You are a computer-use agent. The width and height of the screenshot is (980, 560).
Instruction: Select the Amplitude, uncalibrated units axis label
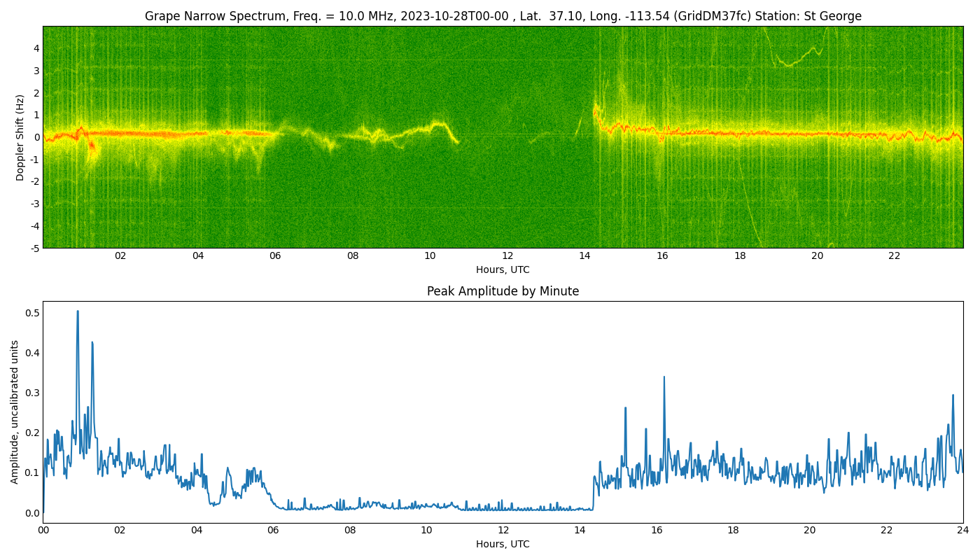pos(15,412)
